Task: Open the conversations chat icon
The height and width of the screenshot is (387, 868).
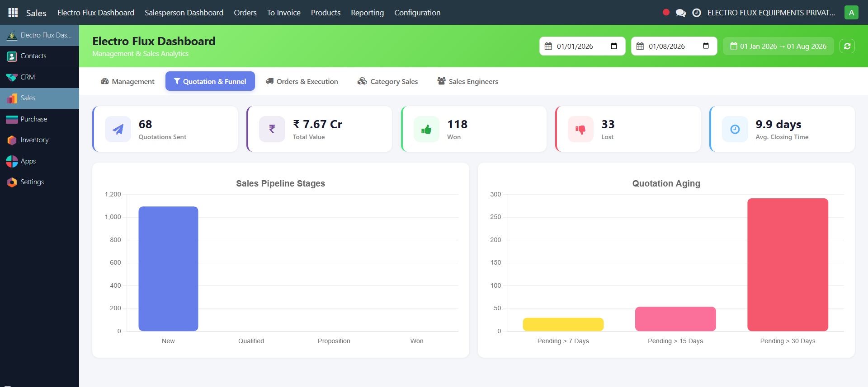Action: [680, 13]
